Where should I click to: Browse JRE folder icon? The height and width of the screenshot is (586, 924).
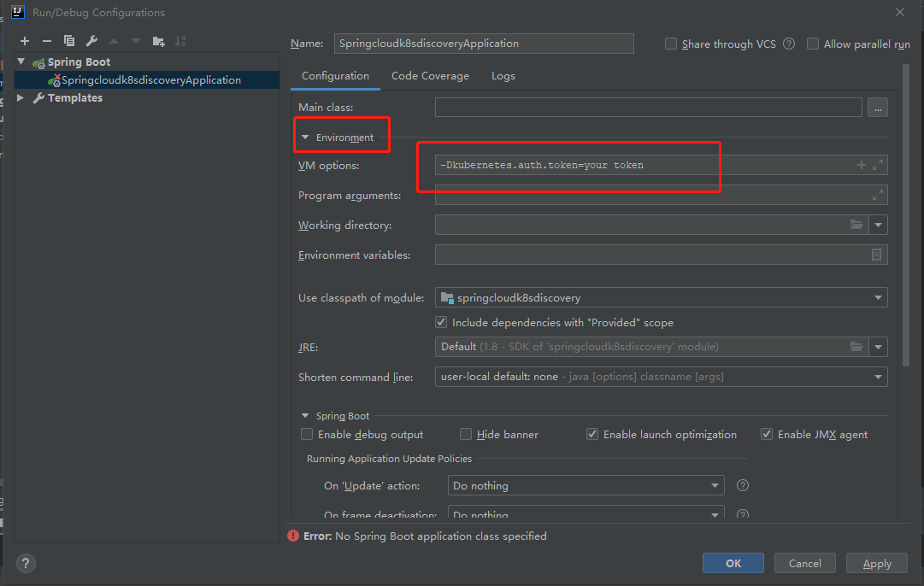pos(856,347)
